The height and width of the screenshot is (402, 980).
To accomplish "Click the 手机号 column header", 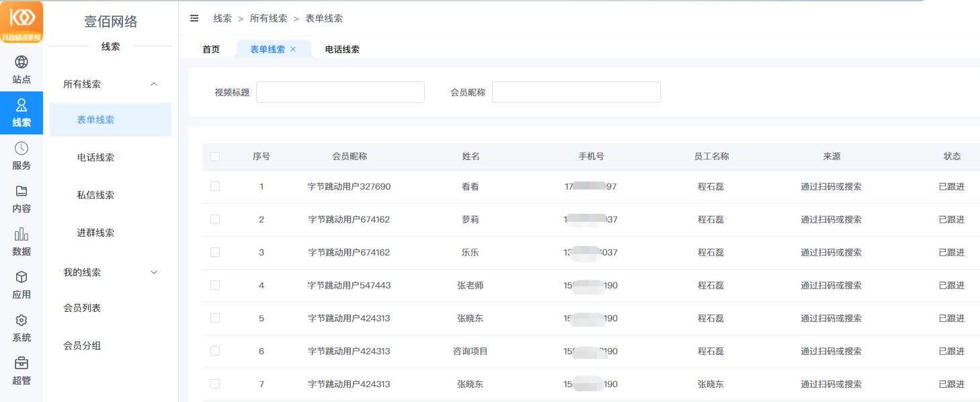I will coord(591,157).
